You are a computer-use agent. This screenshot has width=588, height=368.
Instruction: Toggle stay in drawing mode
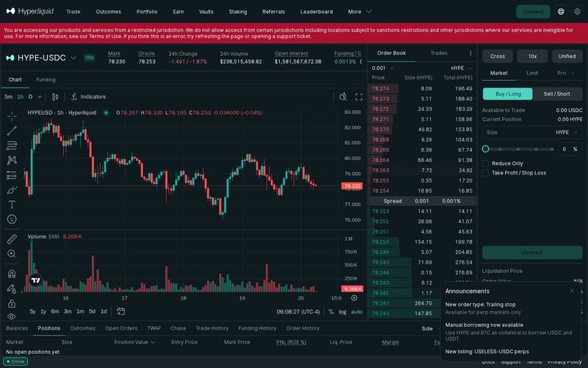pos(12,289)
